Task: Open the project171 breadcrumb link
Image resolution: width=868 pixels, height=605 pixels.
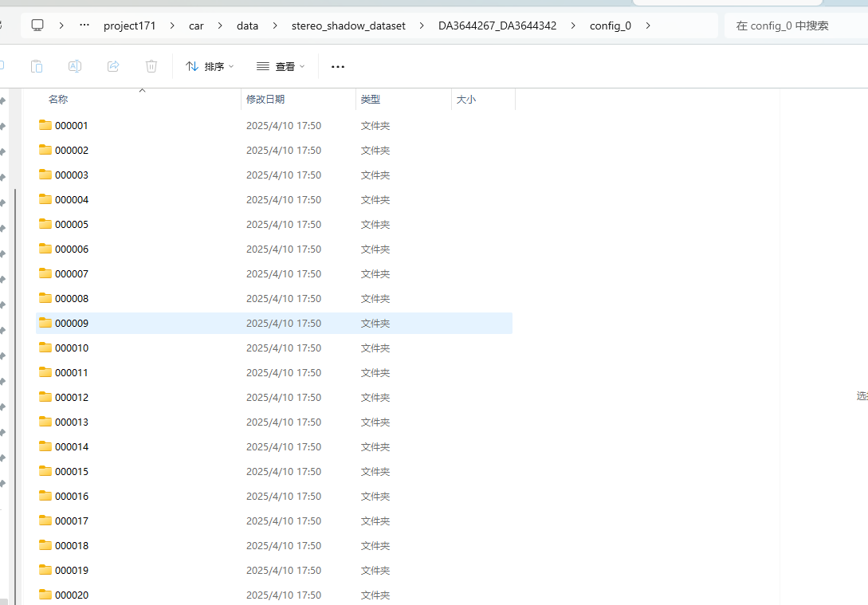Action: (129, 25)
